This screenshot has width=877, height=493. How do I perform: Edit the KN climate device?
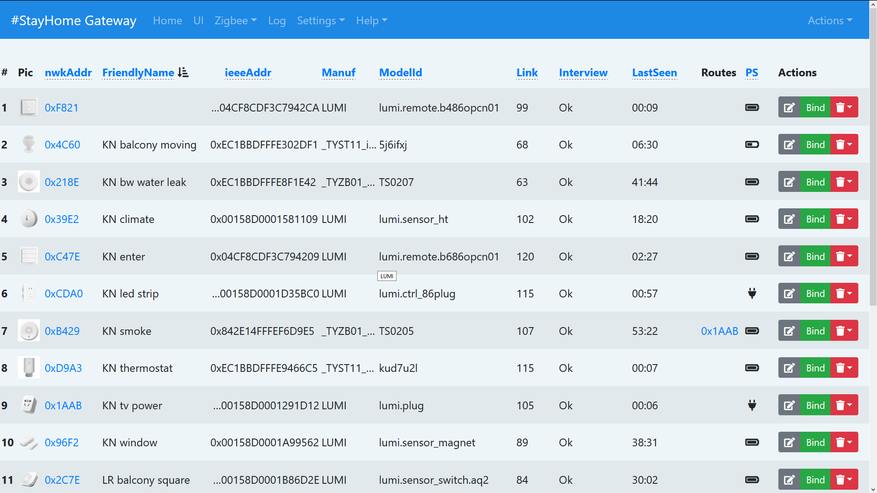click(789, 219)
